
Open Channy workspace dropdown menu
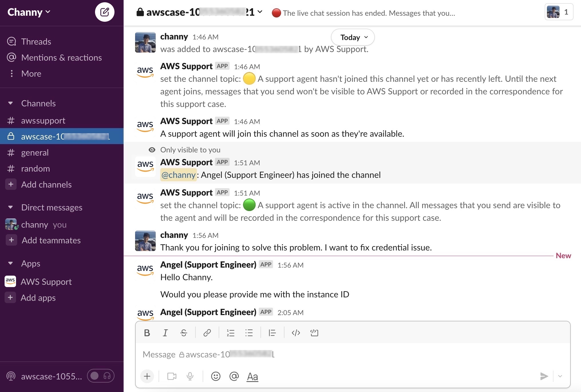coord(29,12)
